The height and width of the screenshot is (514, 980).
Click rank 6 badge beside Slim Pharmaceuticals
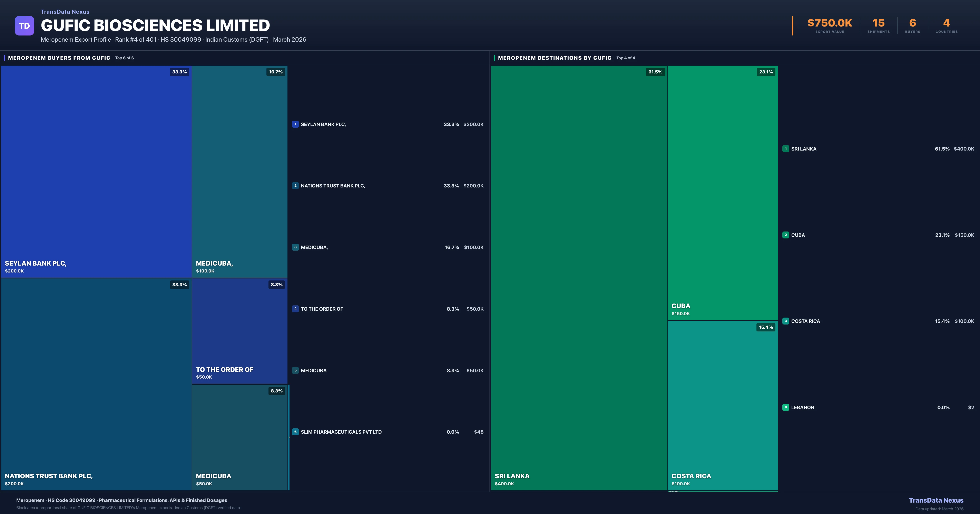click(x=295, y=432)
